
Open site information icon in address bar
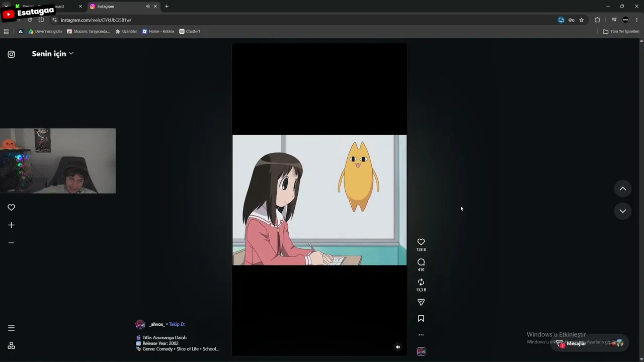[54, 20]
